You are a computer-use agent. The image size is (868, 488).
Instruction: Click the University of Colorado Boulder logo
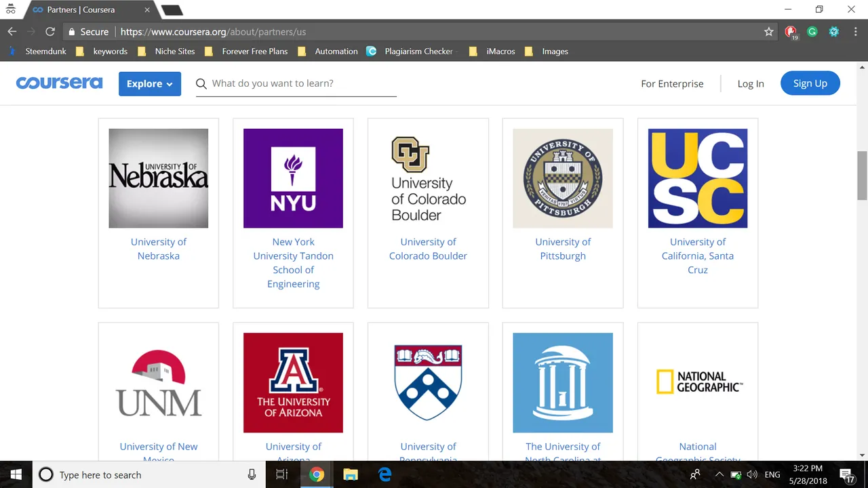pos(428,178)
